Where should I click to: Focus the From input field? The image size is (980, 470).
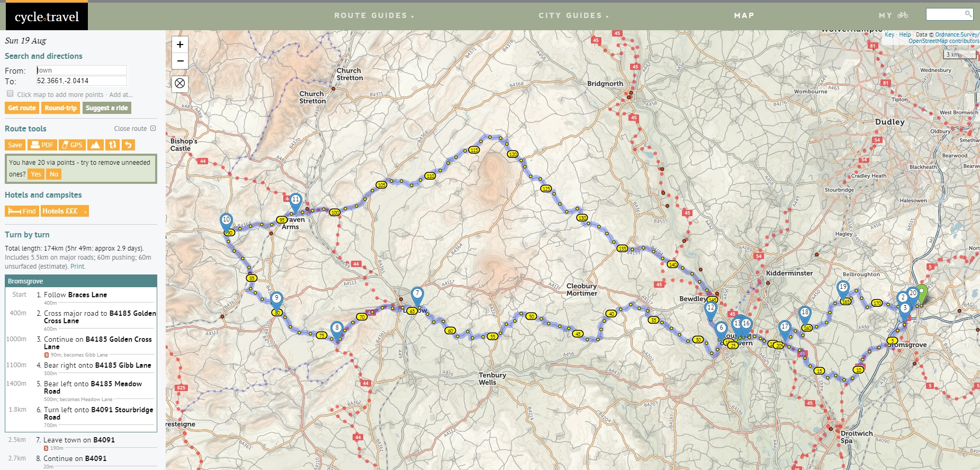[x=82, y=70]
